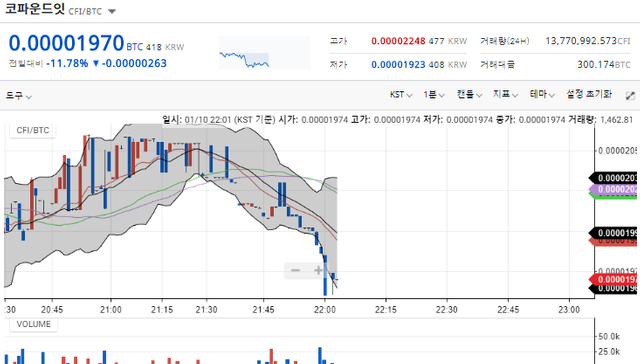Click the CFI/BTC chart legend label
This screenshot has width=640, height=364.
[33, 130]
